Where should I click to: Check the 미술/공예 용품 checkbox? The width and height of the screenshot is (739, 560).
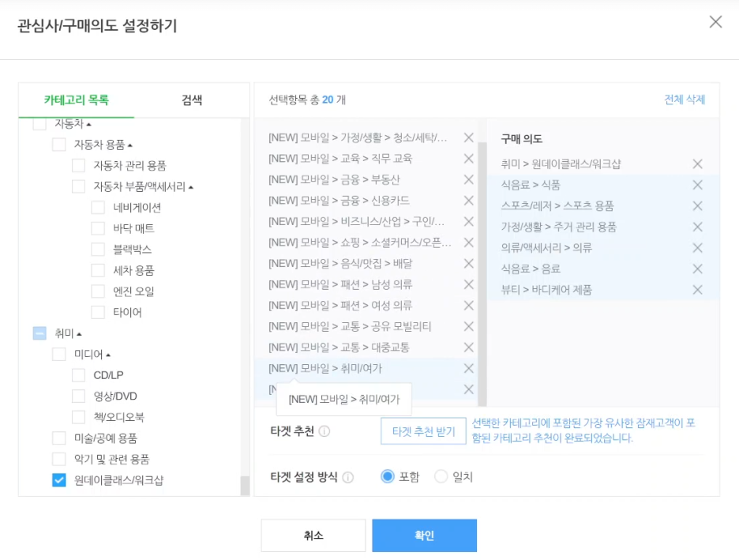[59, 438]
